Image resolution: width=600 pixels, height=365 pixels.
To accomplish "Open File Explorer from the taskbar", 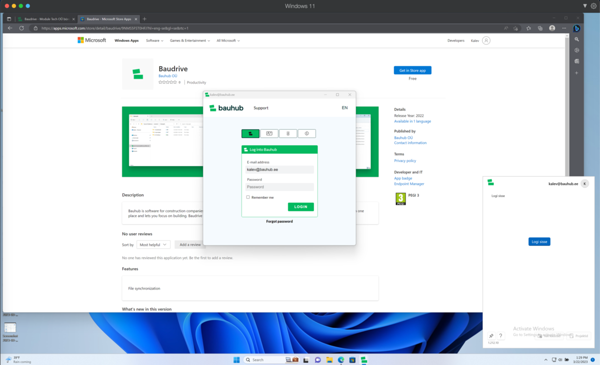I will [329, 360].
